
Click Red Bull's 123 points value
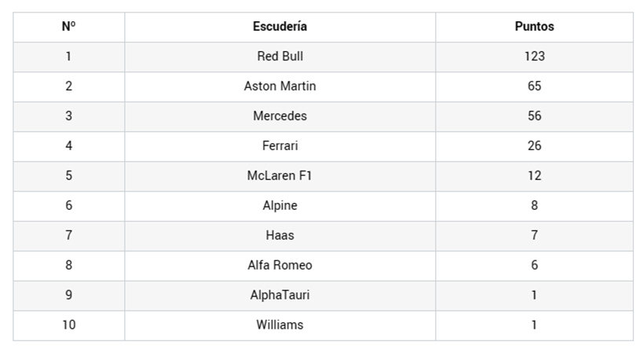point(534,57)
